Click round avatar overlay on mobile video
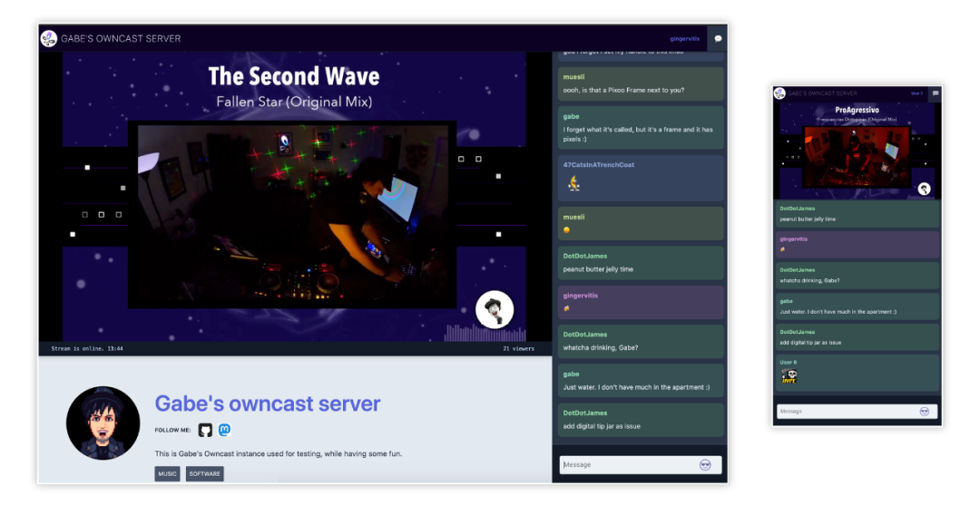This screenshot has width=980, height=515. pos(924,189)
